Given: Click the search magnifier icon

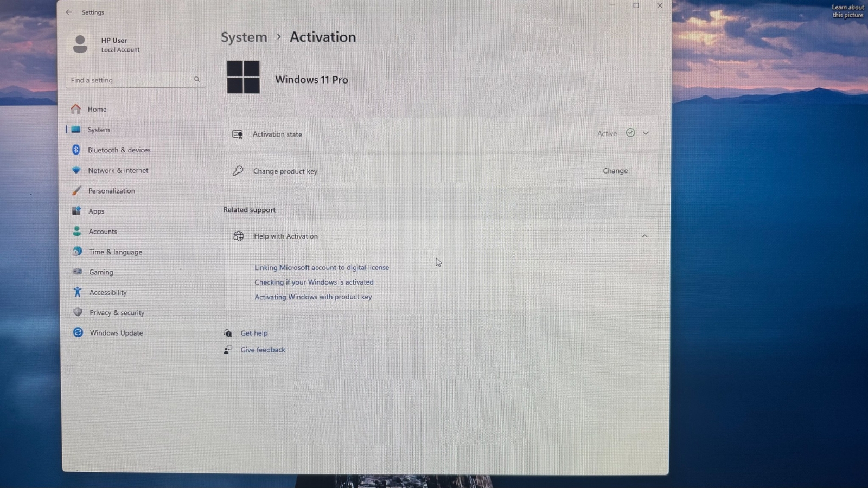Looking at the screenshot, I should click(x=197, y=79).
